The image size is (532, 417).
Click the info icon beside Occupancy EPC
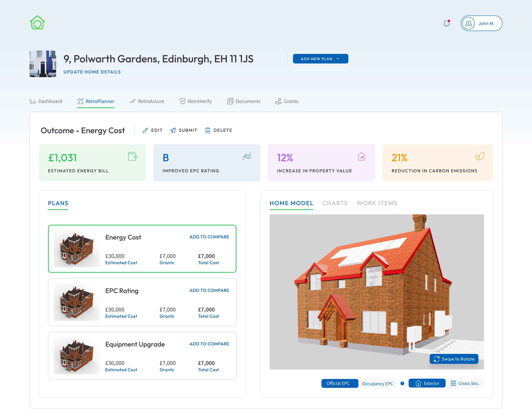coord(402,383)
